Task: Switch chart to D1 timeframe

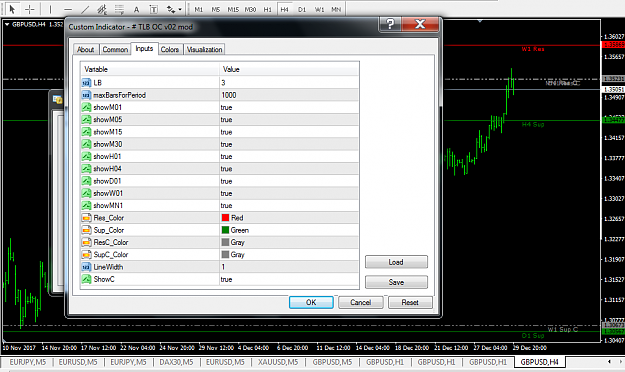Action: [x=302, y=9]
